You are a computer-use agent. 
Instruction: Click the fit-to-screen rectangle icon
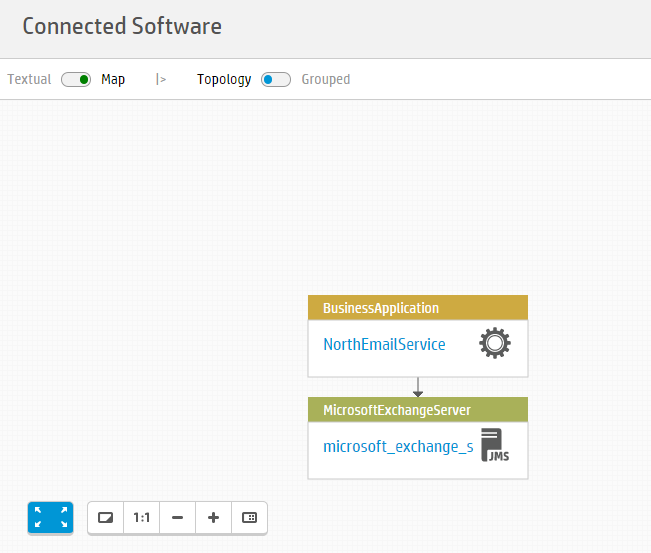[x=105, y=518]
